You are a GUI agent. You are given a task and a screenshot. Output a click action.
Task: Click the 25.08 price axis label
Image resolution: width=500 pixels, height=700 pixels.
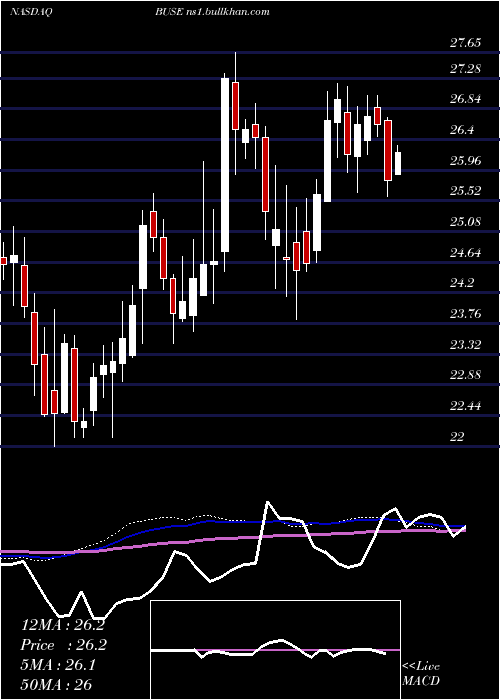click(x=466, y=222)
